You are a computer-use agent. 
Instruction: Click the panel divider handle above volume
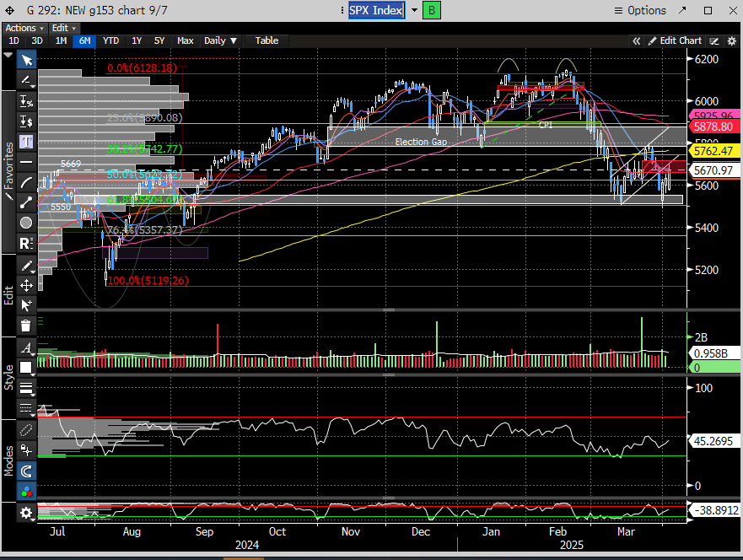click(x=389, y=310)
